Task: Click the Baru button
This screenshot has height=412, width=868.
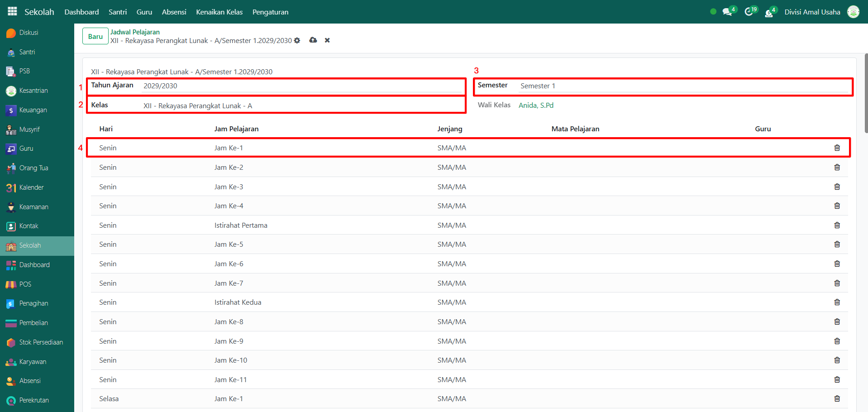Action: pos(95,36)
